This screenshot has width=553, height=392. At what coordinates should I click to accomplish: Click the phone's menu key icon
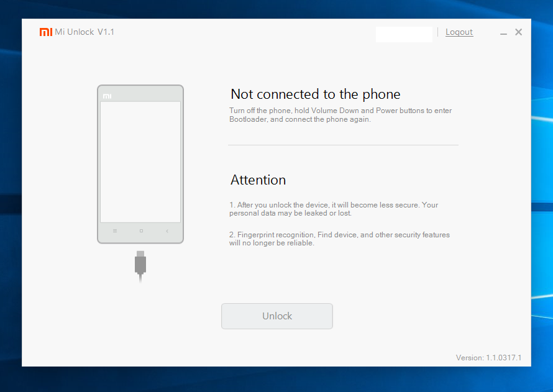coord(115,231)
